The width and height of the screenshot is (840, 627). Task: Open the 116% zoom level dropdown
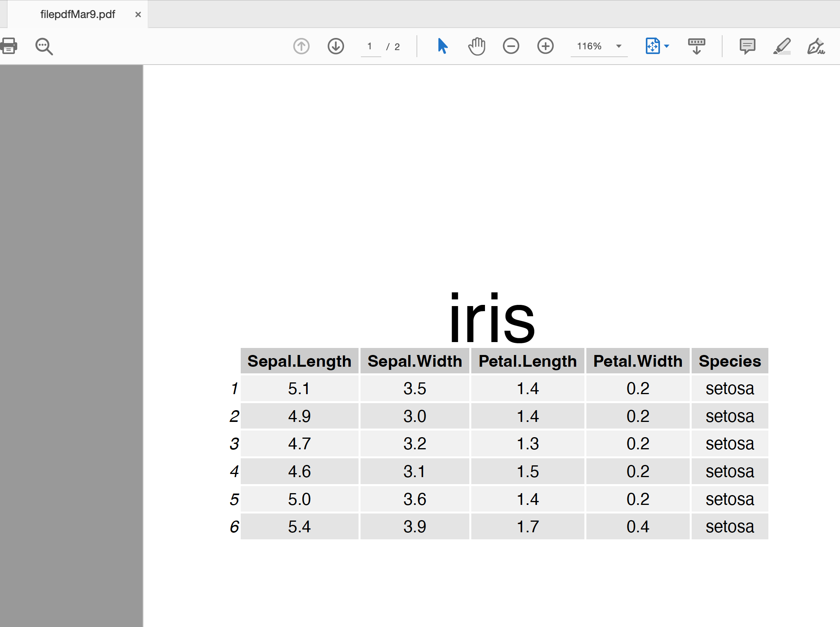(x=599, y=46)
